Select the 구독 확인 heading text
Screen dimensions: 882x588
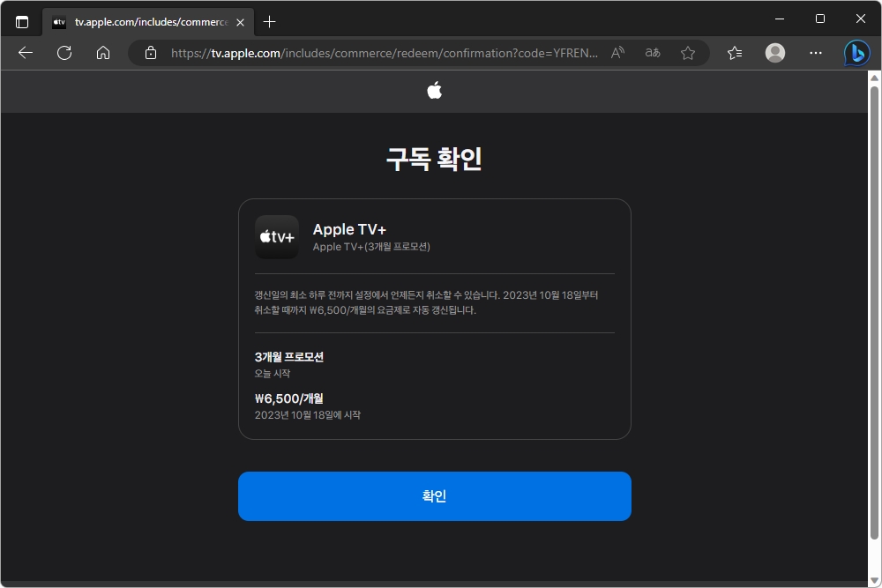click(x=434, y=159)
